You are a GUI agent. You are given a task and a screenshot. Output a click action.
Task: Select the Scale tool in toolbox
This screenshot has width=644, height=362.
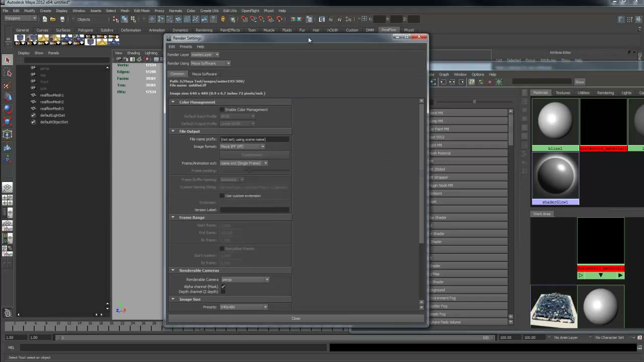tap(8, 122)
